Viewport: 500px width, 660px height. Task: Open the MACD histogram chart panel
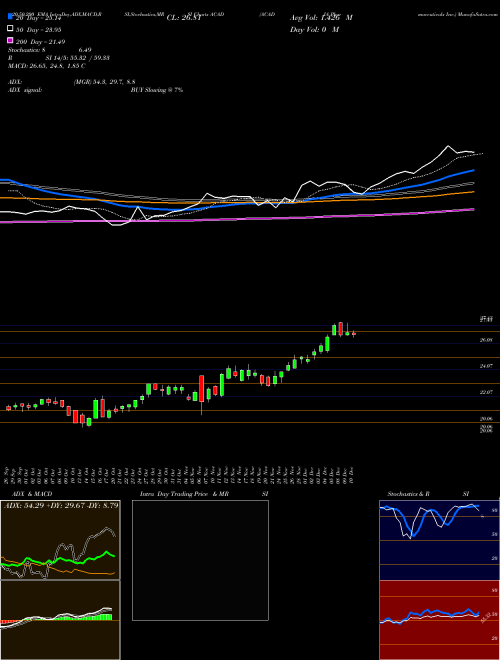[x=60, y=620]
